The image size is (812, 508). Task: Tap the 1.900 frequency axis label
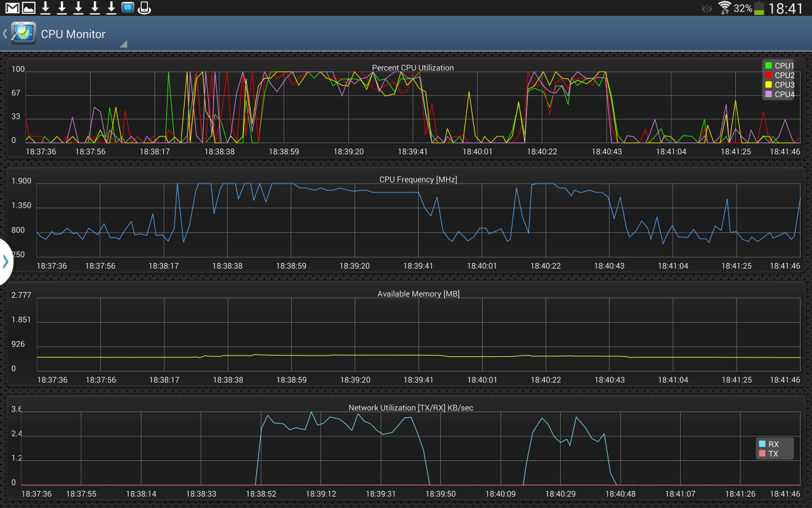[21, 182]
